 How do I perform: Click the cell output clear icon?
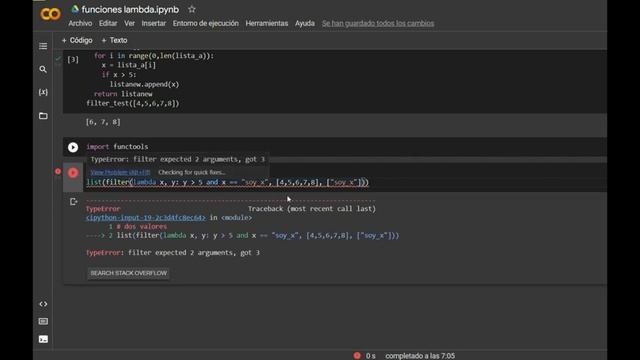coord(73,202)
